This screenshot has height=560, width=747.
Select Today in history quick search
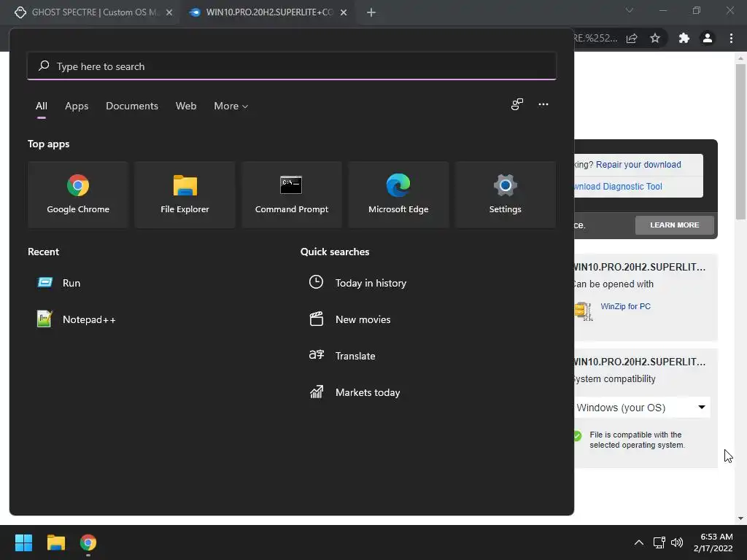(x=357, y=283)
